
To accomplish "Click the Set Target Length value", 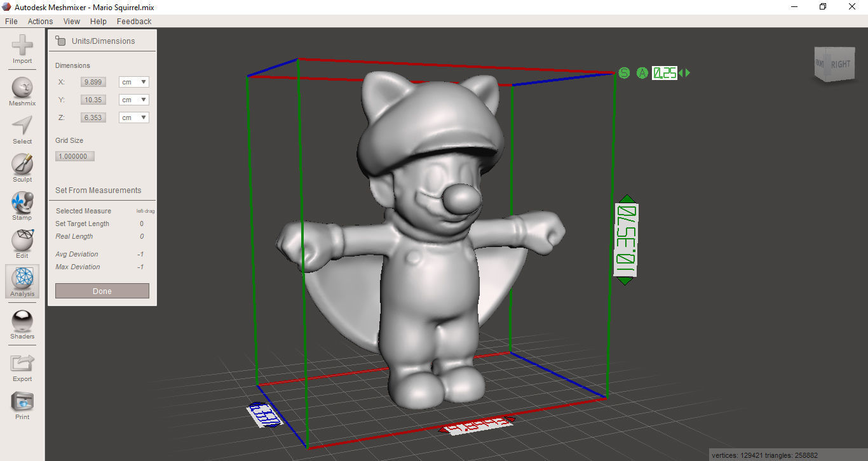I will [x=142, y=224].
